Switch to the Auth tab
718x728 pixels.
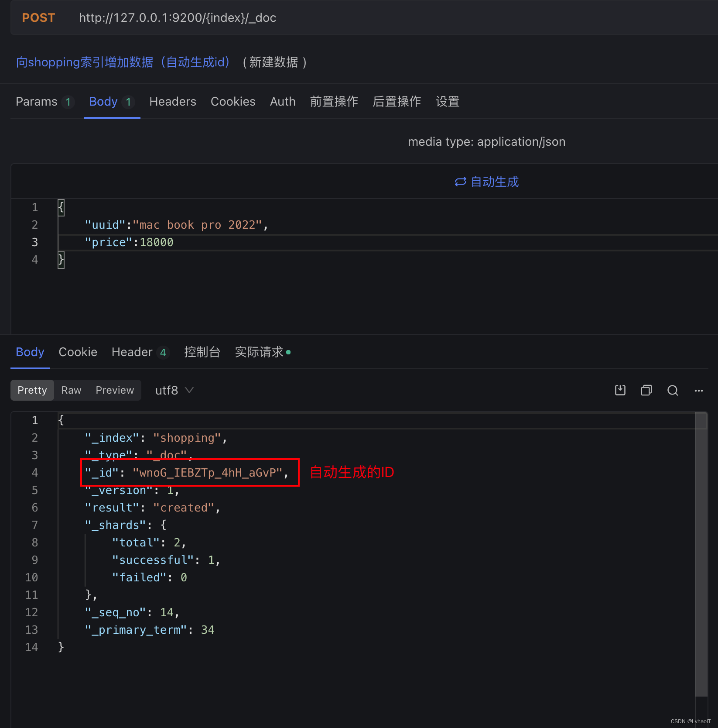283,102
